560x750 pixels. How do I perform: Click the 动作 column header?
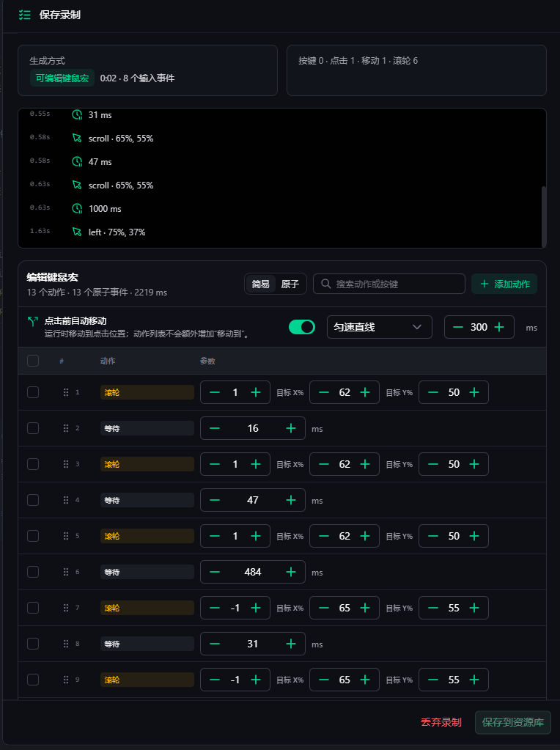tap(108, 361)
